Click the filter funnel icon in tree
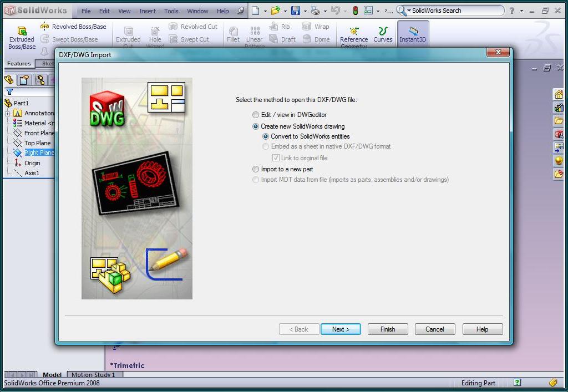Screen dimensions: 568x392 pyautogui.click(x=10, y=92)
